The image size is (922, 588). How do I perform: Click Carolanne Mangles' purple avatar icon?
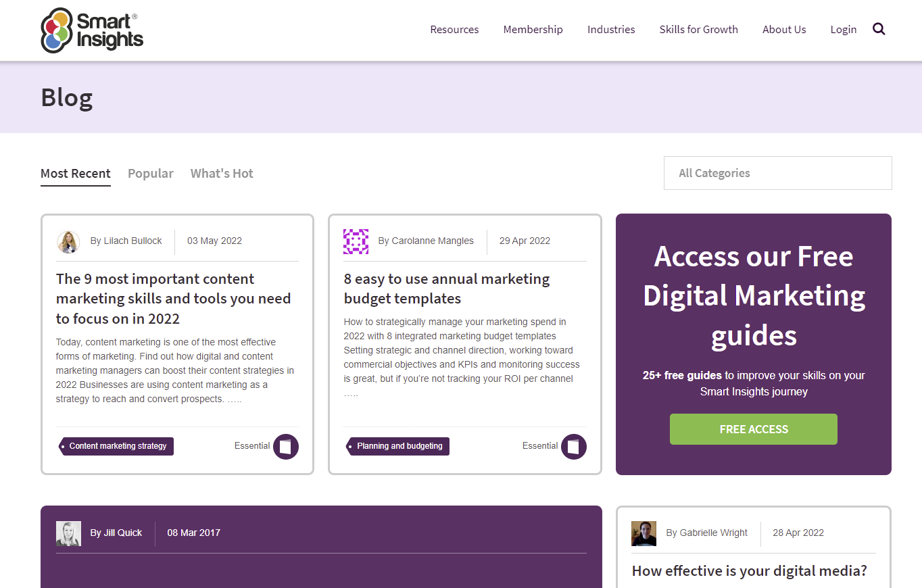356,241
